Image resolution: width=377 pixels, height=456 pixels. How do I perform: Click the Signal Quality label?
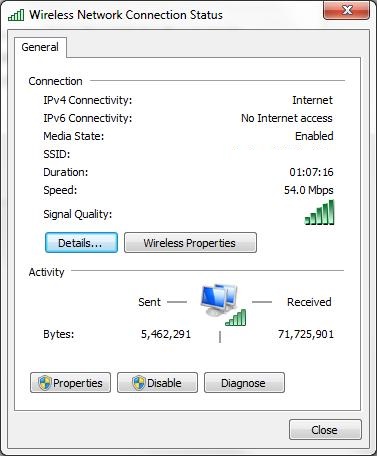coord(78,214)
